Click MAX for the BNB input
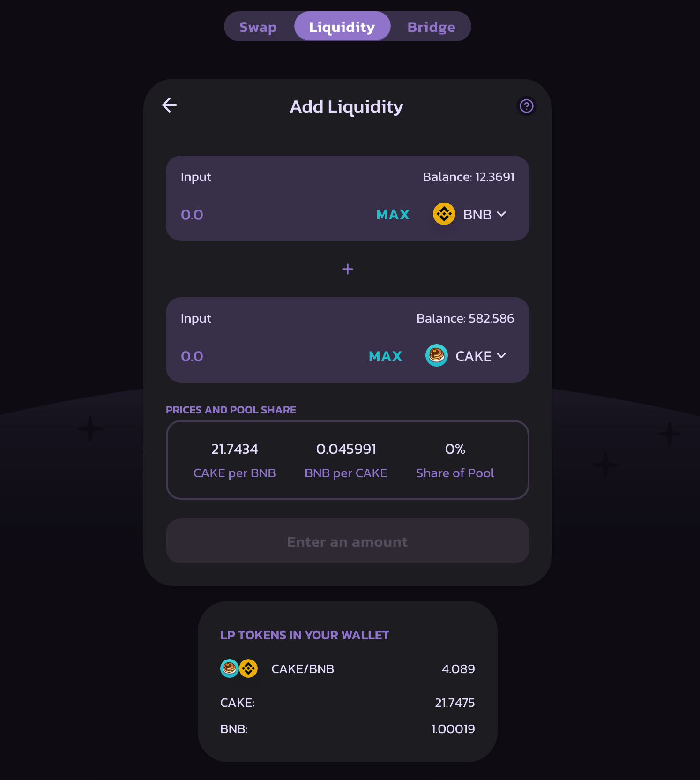 tap(393, 215)
